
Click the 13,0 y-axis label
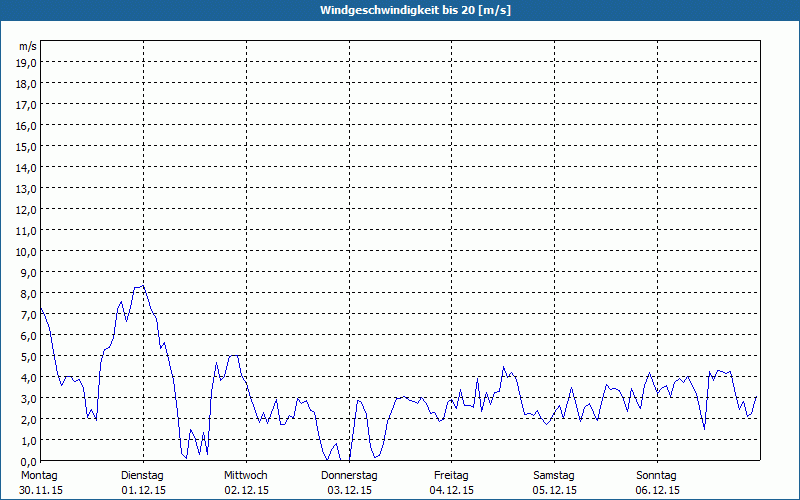[x=27, y=189]
